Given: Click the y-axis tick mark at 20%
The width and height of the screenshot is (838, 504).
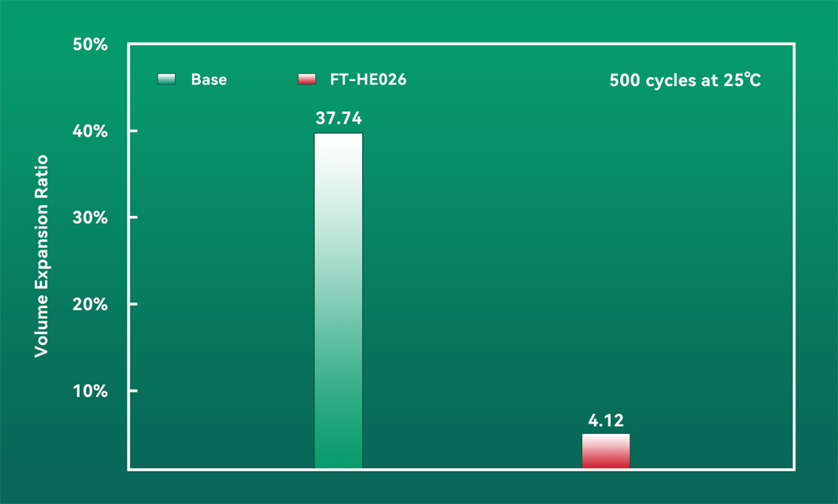Looking at the screenshot, I should [x=134, y=304].
